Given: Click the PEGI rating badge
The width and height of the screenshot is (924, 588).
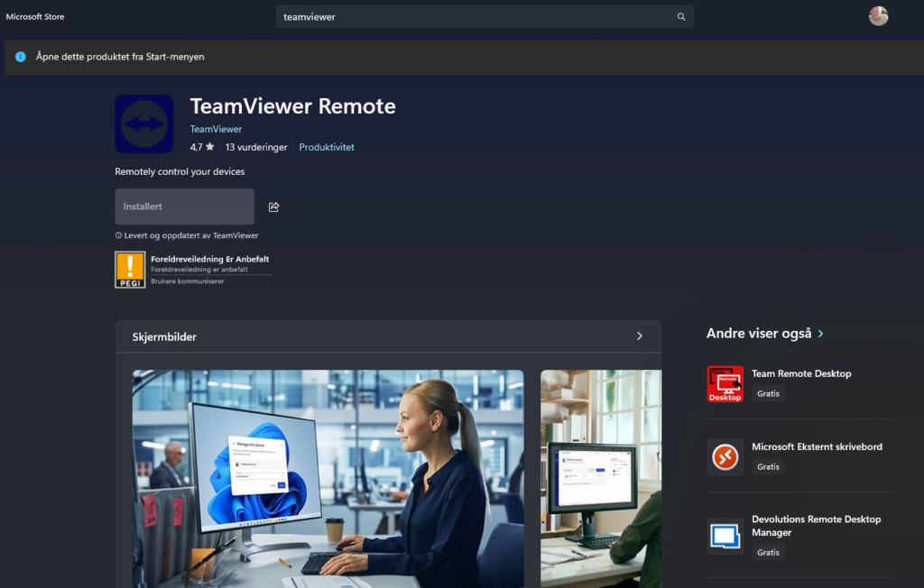Looking at the screenshot, I should coord(130,270).
